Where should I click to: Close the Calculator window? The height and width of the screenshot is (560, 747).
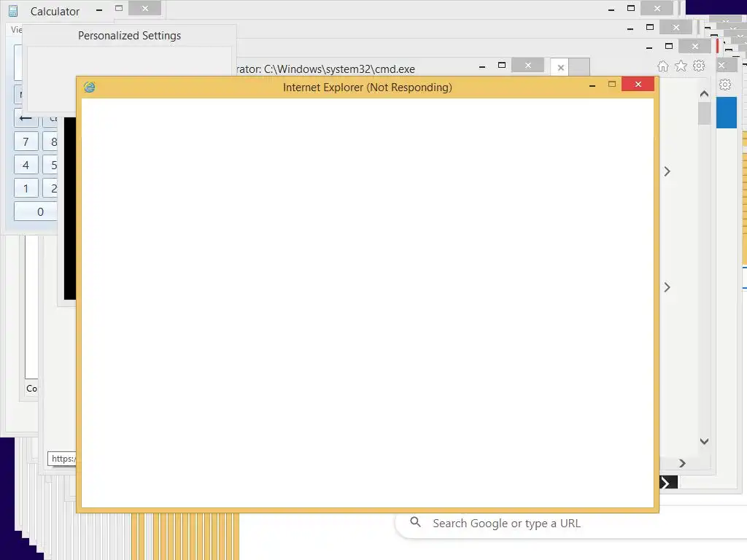pyautogui.click(x=145, y=8)
